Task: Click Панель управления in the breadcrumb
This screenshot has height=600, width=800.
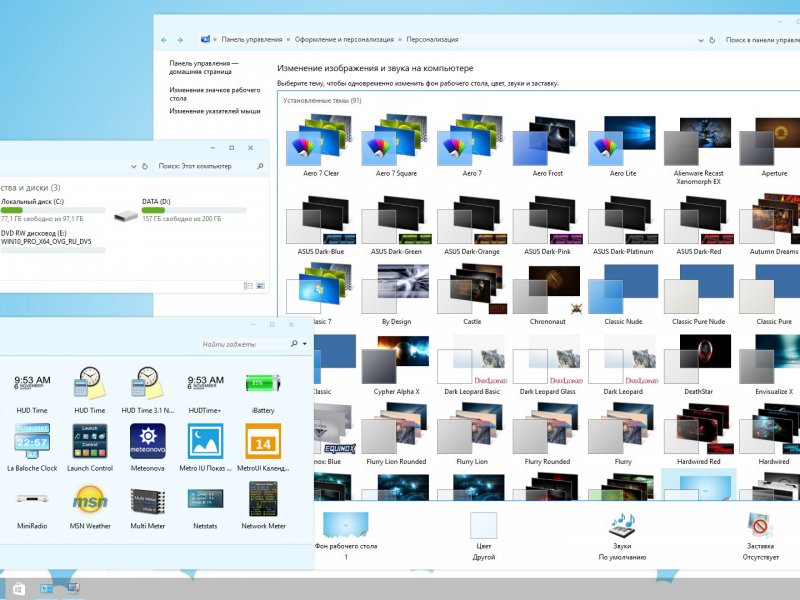Action: (x=252, y=39)
